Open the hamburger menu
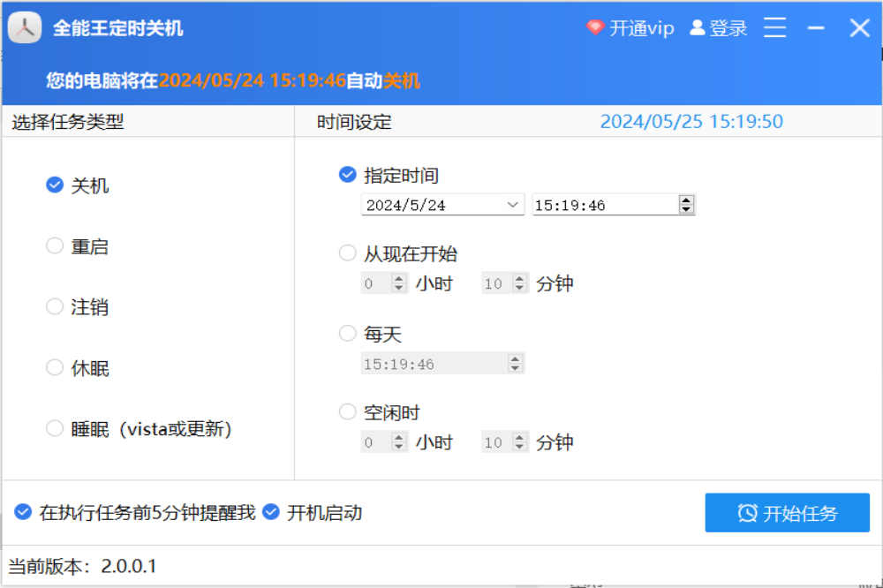The height and width of the screenshot is (588, 883). point(774,28)
